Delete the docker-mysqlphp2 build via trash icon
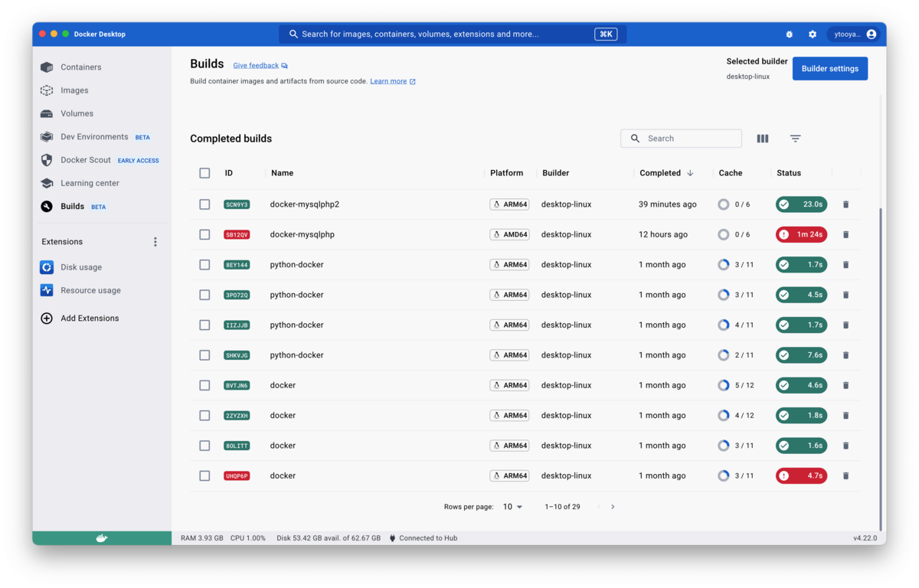 click(845, 204)
